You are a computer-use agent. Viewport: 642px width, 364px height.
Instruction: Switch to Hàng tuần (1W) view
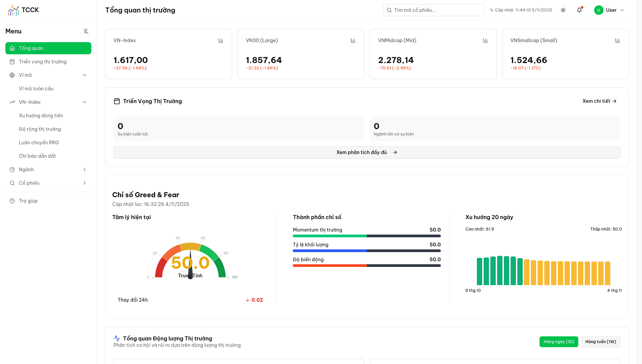pos(600,342)
